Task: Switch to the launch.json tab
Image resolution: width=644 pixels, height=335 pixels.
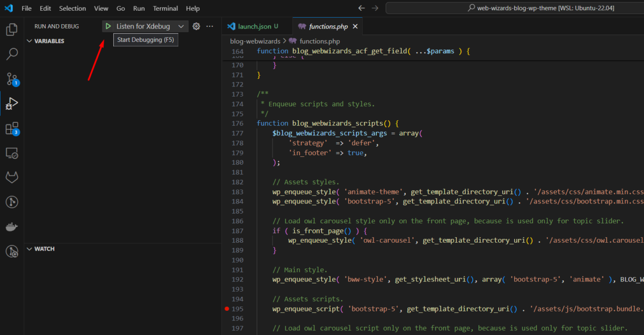Action: [x=257, y=26]
